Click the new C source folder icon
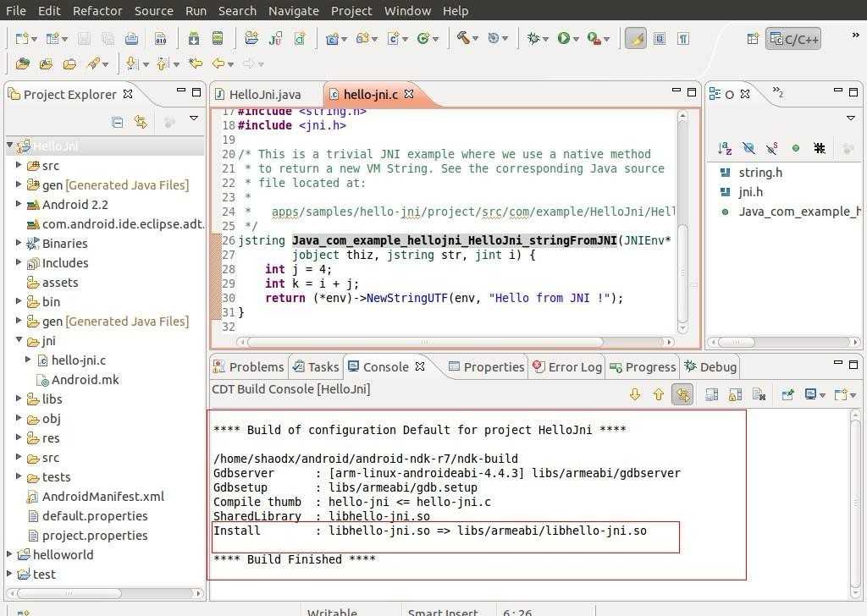Viewport: 867px width, 616px height. pos(362,39)
